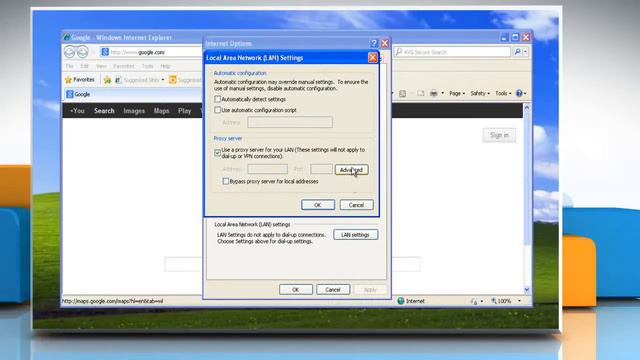
Task: Click the page scrollbar up arrow
Action: 527,108
